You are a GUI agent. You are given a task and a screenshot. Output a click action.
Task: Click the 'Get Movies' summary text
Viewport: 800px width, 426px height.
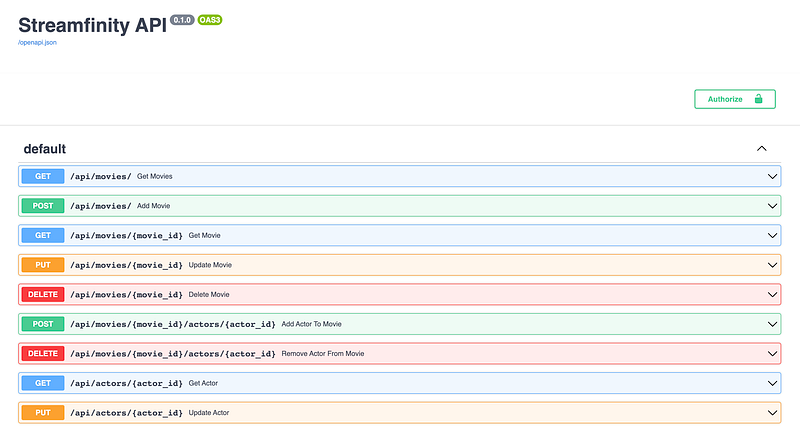pos(155,177)
